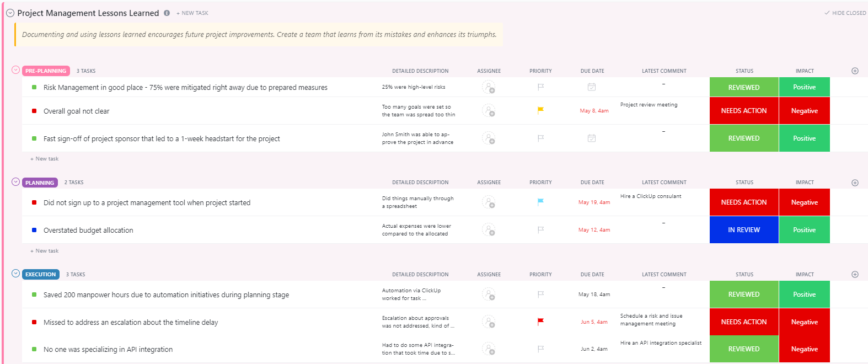Click the info icon beside the list title
Screen dimensions: 868x364
pyautogui.click(x=167, y=13)
